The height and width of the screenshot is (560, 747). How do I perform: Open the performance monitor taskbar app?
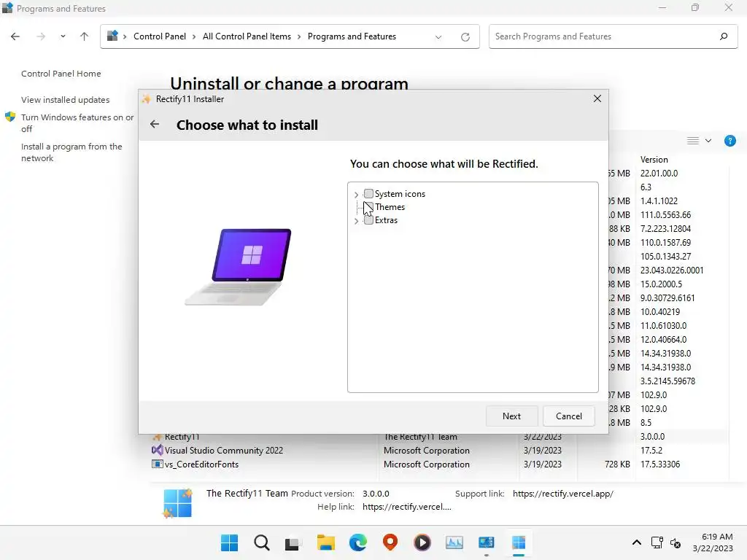coord(454,542)
